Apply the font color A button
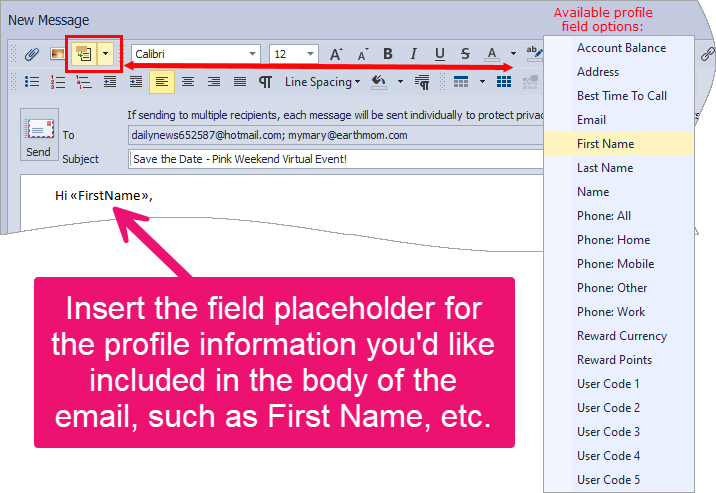Image resolution: width=716 pixels, height=493 pixels. pos(492,54)
